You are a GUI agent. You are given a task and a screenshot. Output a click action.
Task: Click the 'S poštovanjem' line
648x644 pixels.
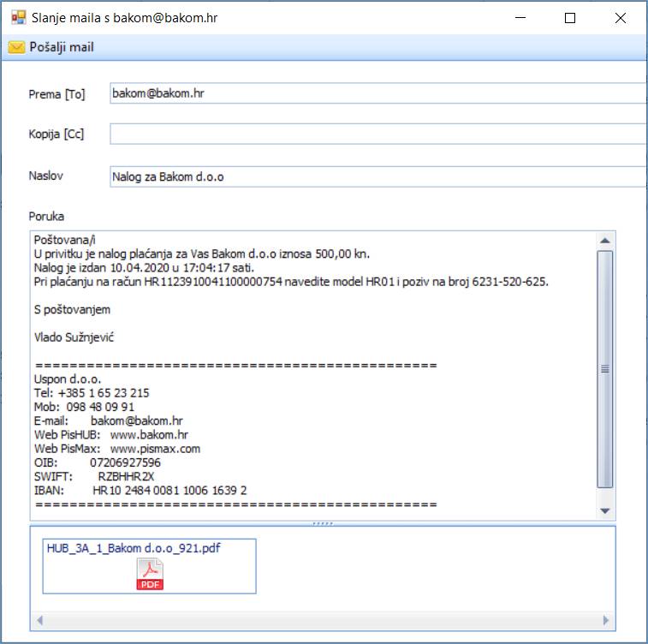(72, 310)
